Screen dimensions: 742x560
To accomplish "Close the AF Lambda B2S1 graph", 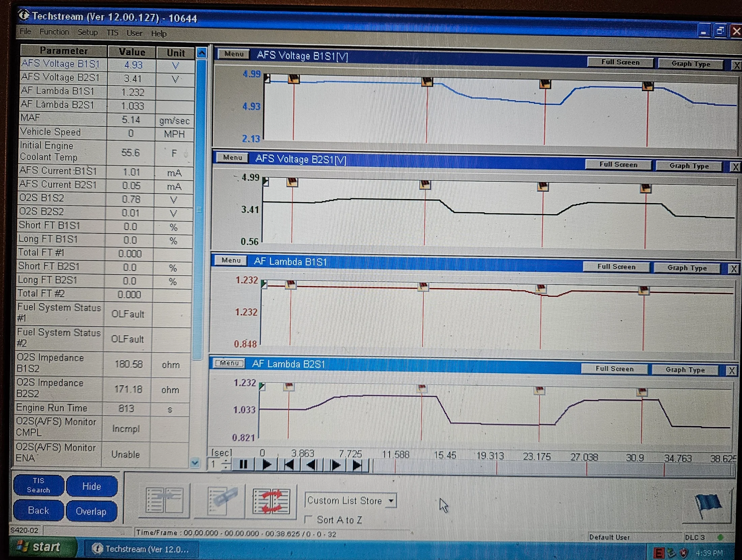I will coord(732,371).
